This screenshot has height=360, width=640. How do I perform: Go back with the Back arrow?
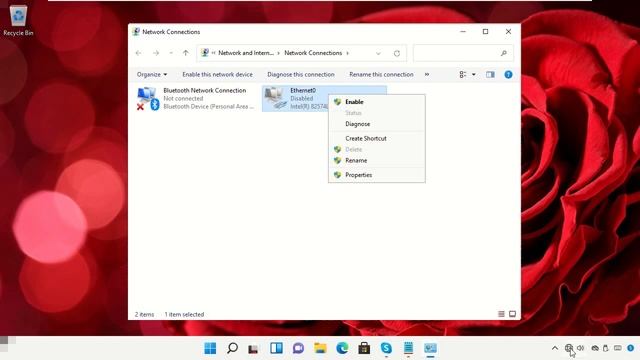coord(139,53)
